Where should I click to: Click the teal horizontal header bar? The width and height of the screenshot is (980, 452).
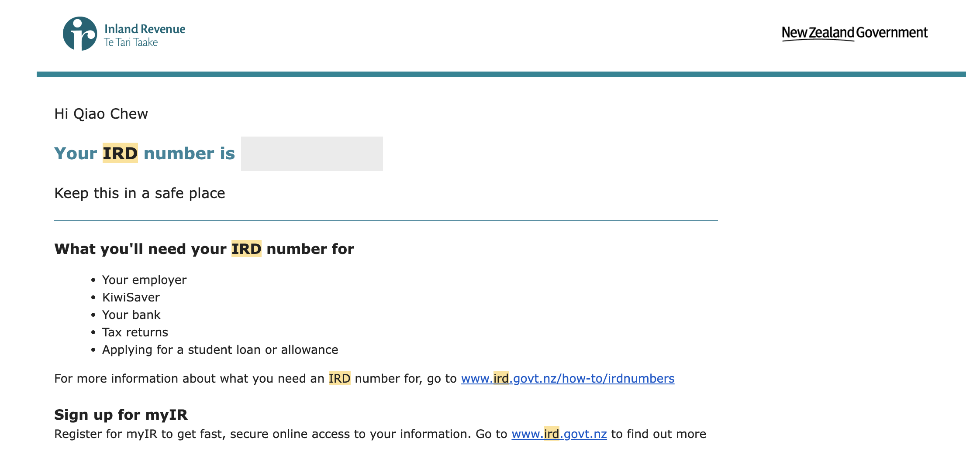501,74
